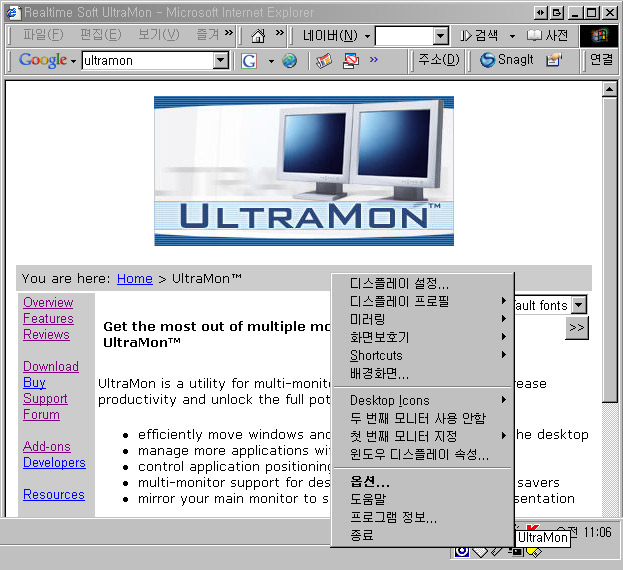Image resolution: width=623 pixels, height=570 pixels.
Task: Open the dropdown arrow beside G button
Action: coord(271,61)
